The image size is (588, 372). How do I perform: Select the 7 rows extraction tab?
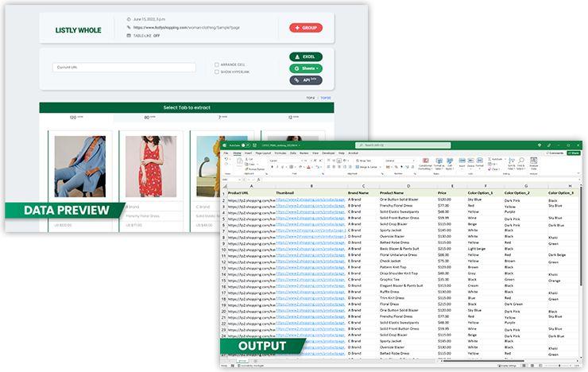(x=222, y=118)
